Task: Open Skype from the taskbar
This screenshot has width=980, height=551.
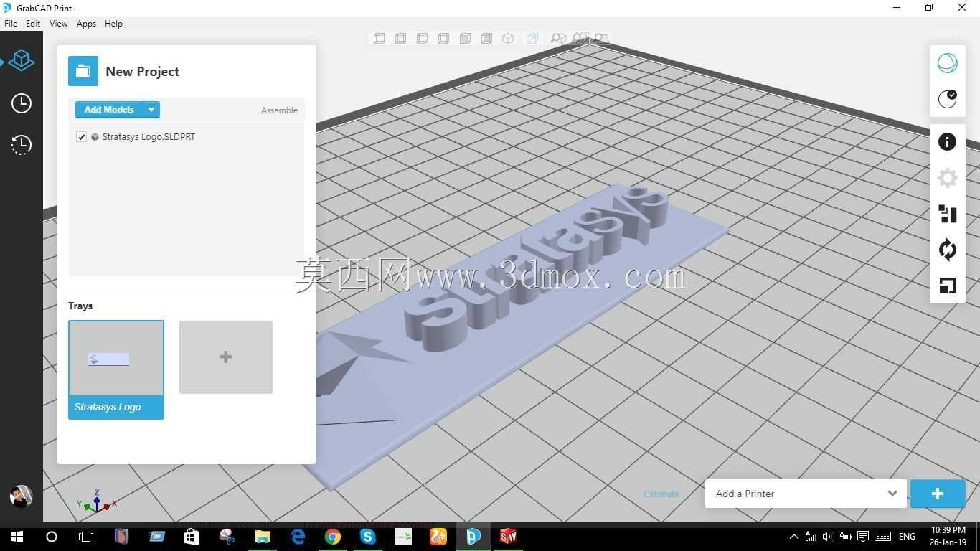Action: point(367,537)
